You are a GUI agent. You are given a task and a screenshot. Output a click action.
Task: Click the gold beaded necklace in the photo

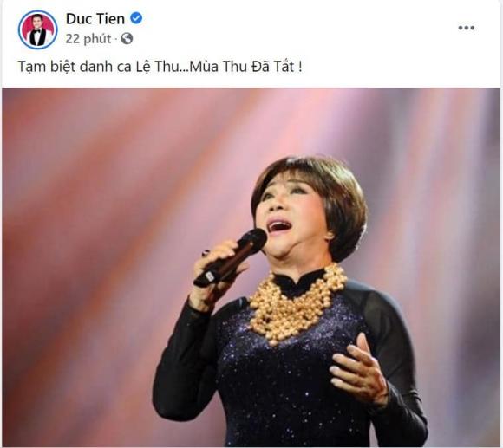297,304
